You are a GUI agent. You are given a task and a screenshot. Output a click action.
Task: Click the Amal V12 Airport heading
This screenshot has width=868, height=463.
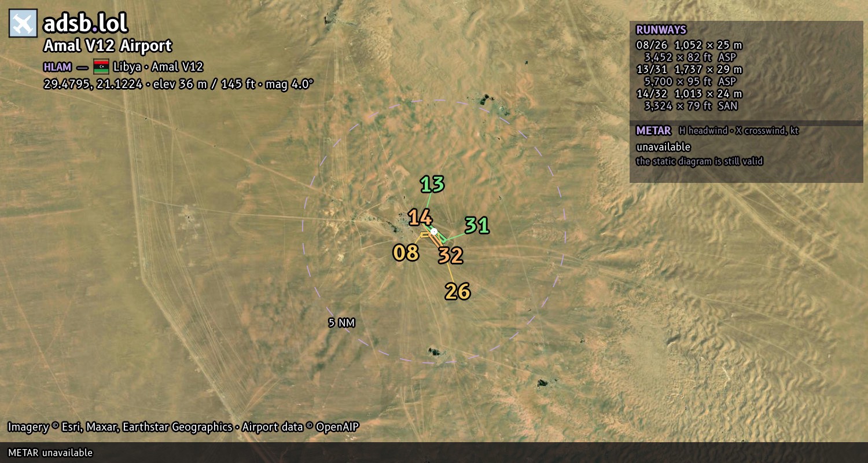(108, 46)
